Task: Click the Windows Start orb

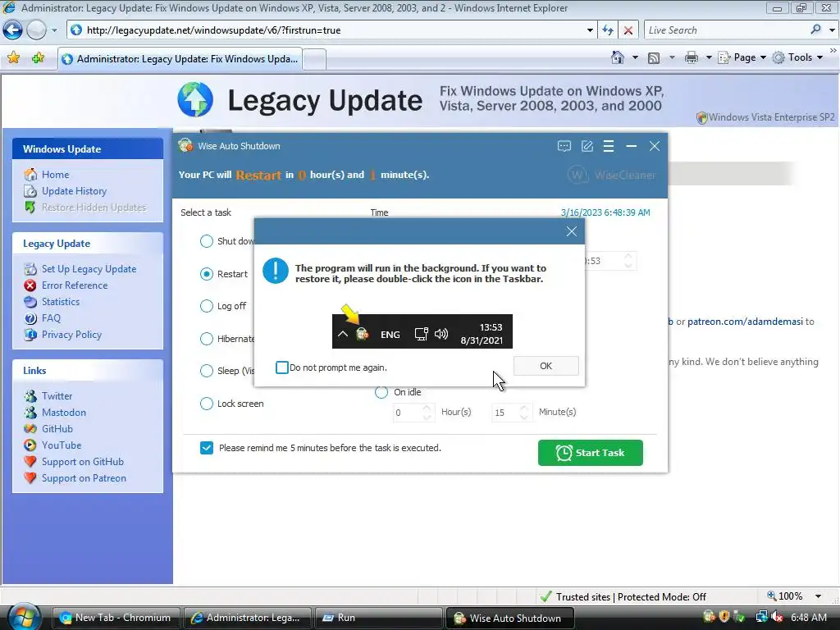Action: [24, 616]
